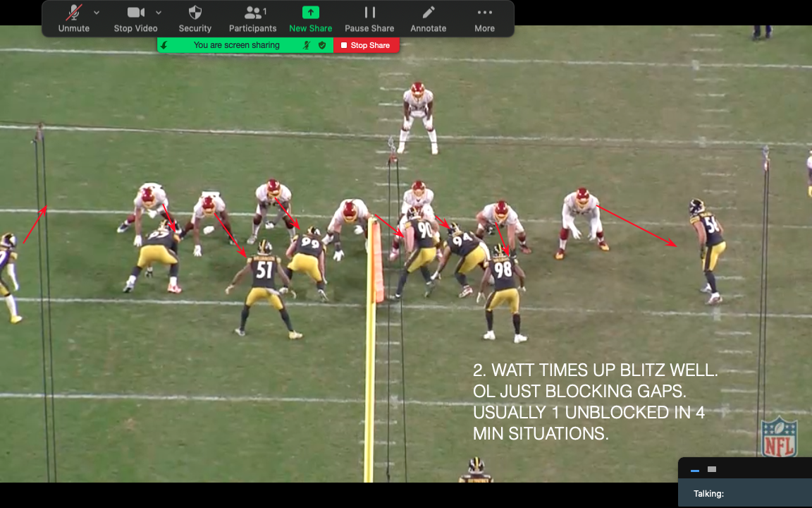Click the Talking indicator on the floating panel
The image size is (812, 508).
(708, 493)
